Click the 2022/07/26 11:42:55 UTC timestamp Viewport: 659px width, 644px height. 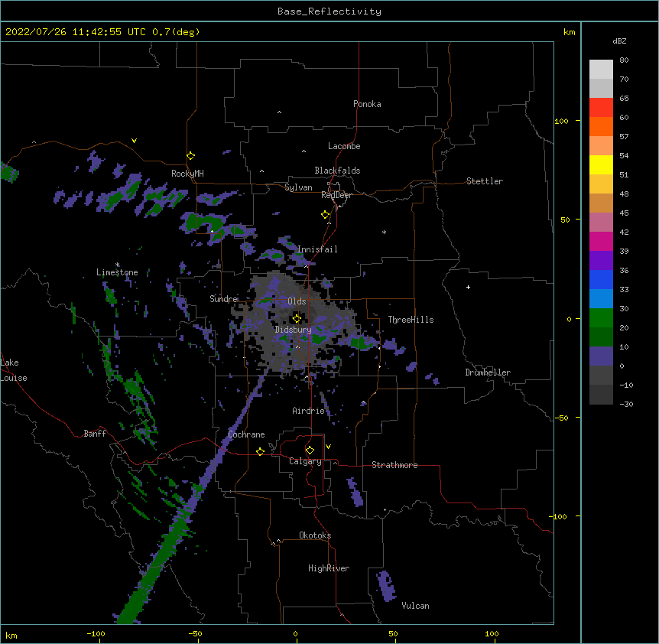pyautogui.click(x=76, y=32)
